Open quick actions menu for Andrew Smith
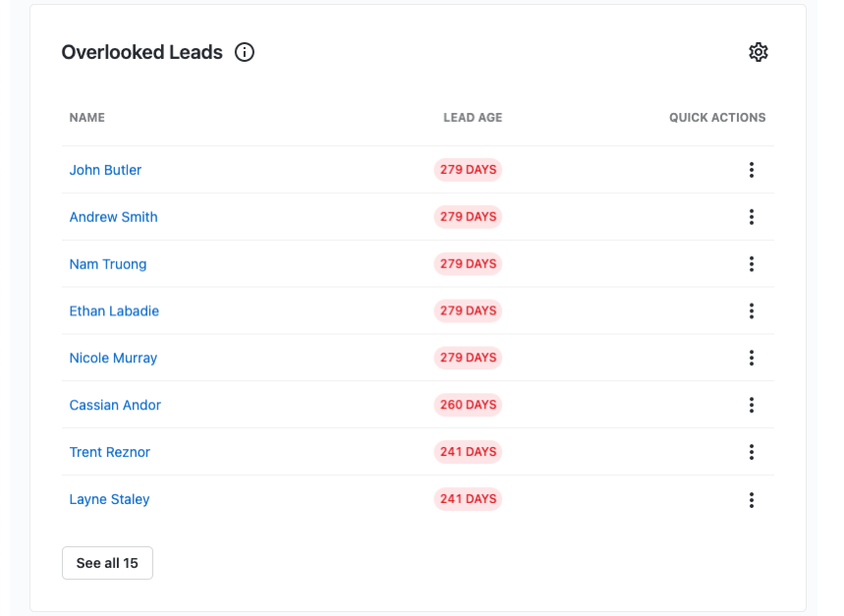Screen dimensions: 844x616 [751, 217]
